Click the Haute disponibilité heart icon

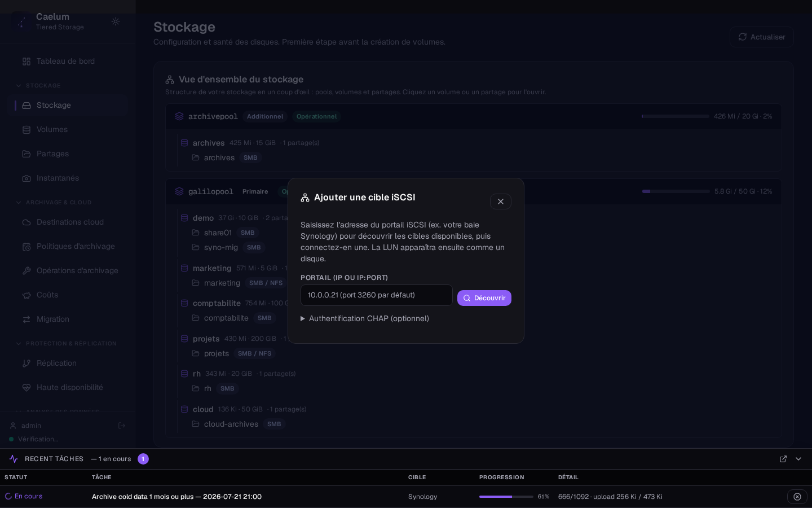pos(27,387)
